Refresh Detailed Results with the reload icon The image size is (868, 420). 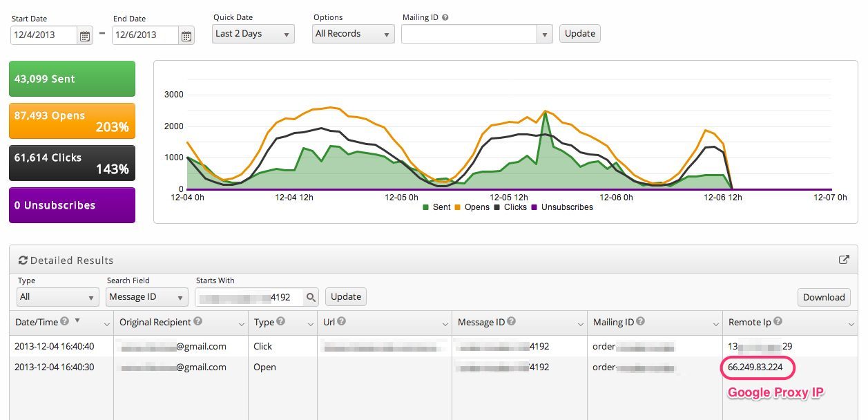[23, 260]
